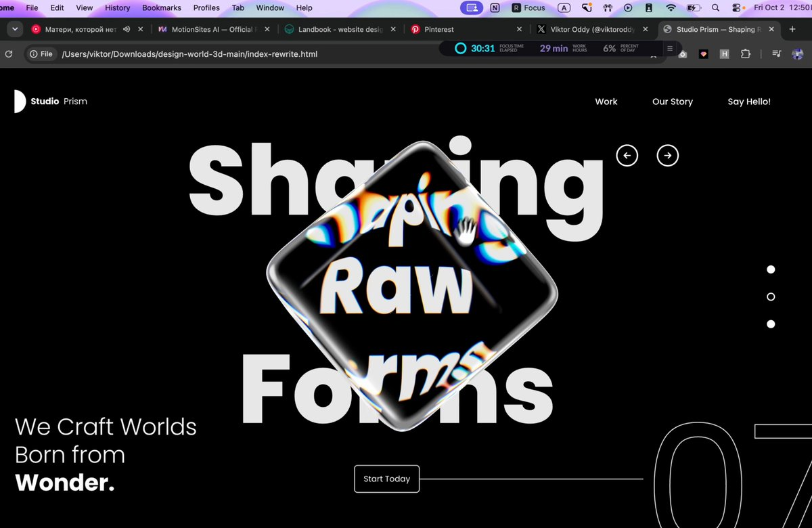Open the Our Story nav link
This screenshot has height=528, width=812.
tap(673, 102)
